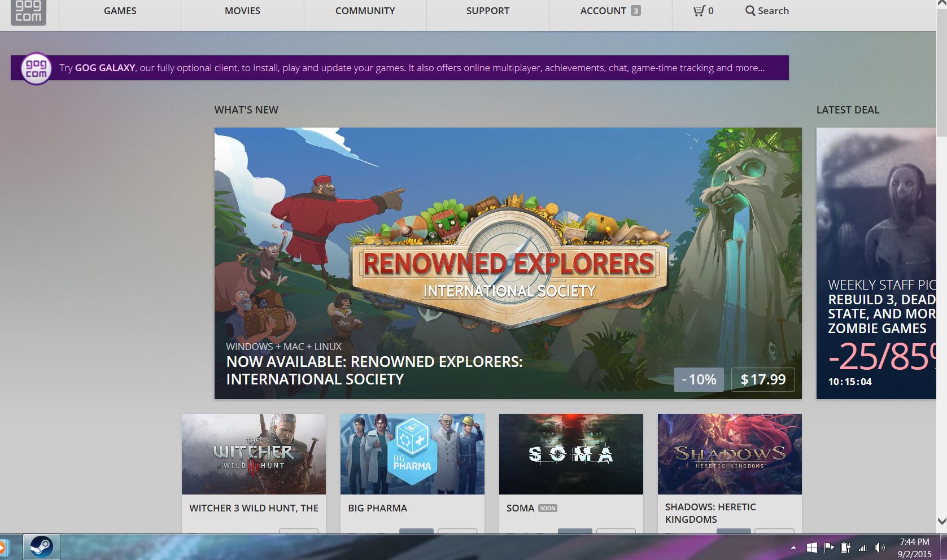Click the BIG PHARMA title text
Image resolution: width=947 pixels, height=560 pixels.
pos(377,508)
